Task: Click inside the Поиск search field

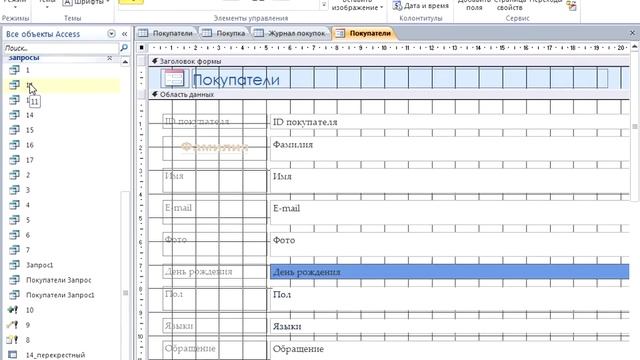Action: click(x=61, y=48)
